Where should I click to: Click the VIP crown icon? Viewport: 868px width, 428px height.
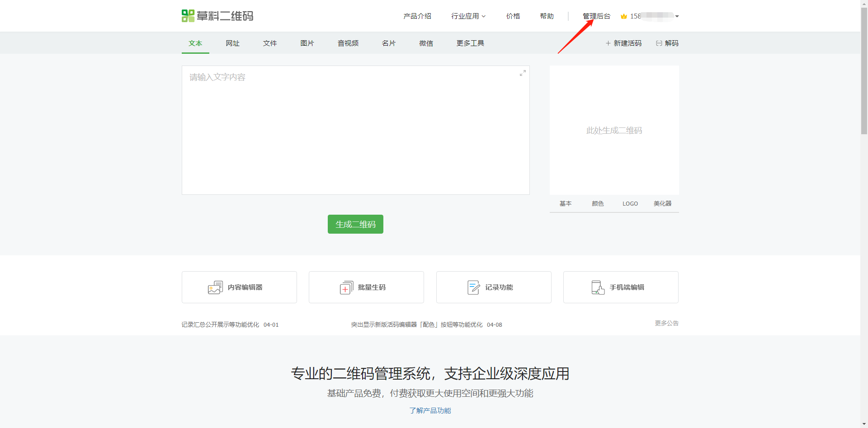point(624,16)
